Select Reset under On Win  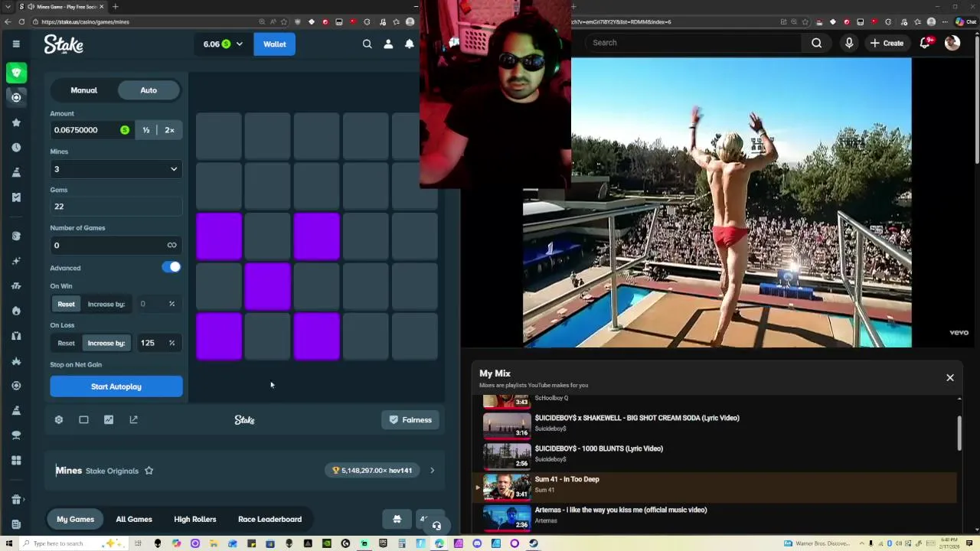tap(66, 304)
